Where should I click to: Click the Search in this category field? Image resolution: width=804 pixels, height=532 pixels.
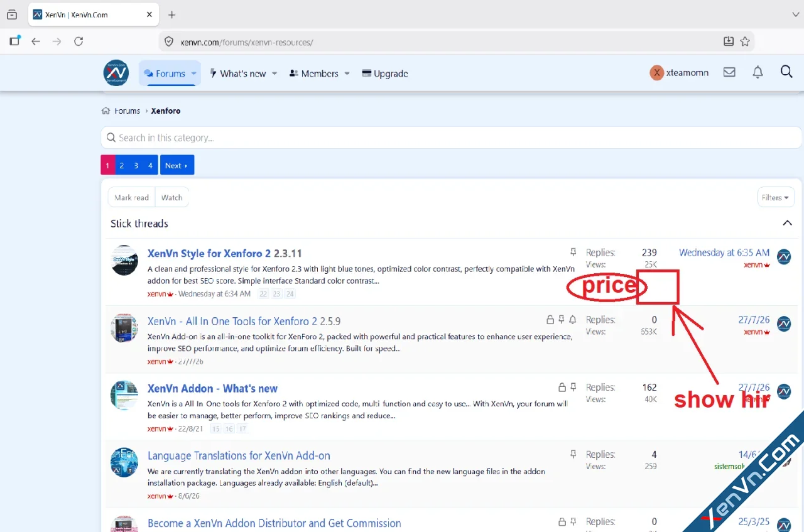pos(451,138)
